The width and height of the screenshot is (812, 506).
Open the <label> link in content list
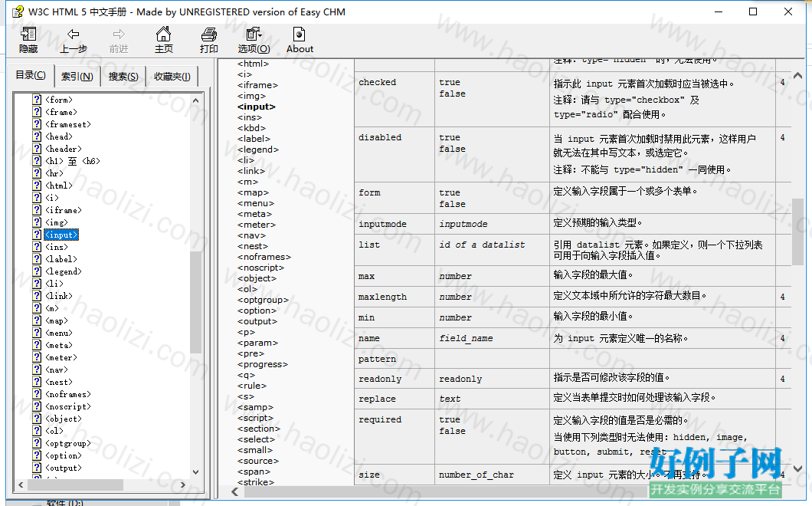click(254, 139)
